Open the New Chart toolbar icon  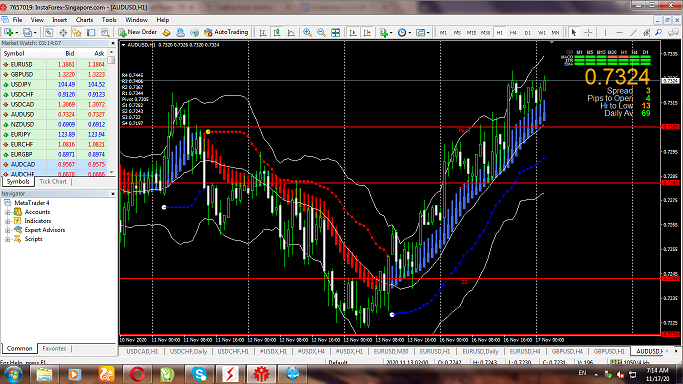(x=8, y=33)
